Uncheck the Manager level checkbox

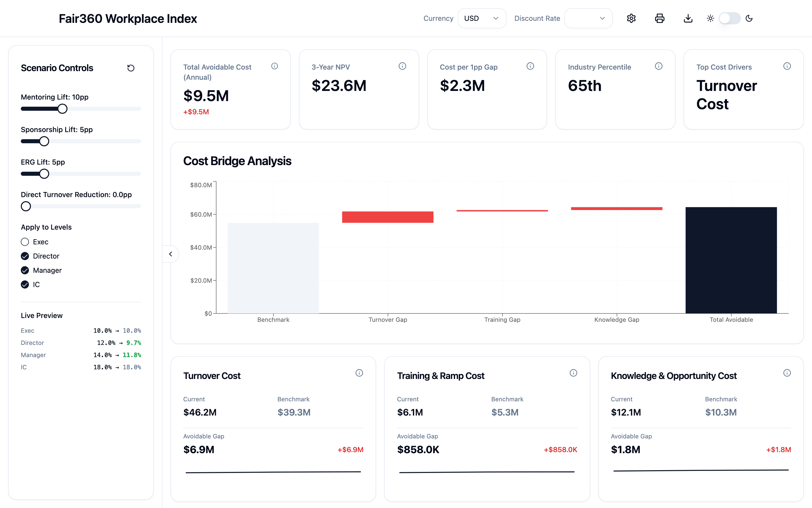click(x=25, y=271)
